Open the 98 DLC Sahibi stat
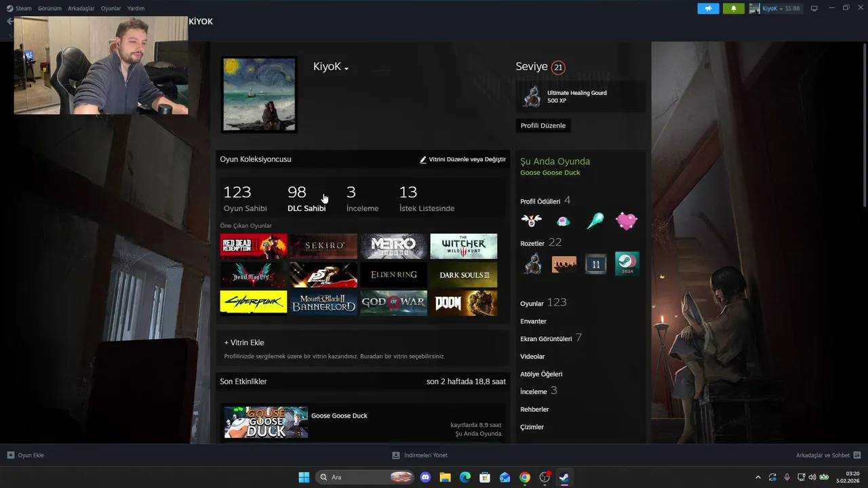 (x=307, y=199)
